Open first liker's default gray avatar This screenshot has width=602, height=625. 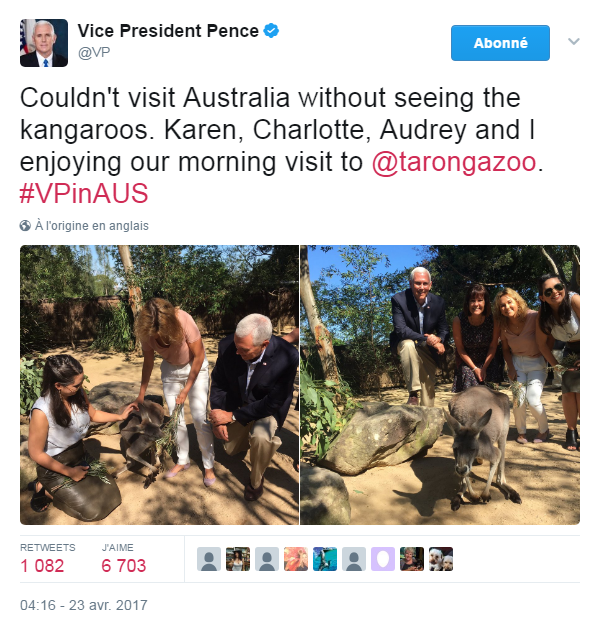click(209, 559)
